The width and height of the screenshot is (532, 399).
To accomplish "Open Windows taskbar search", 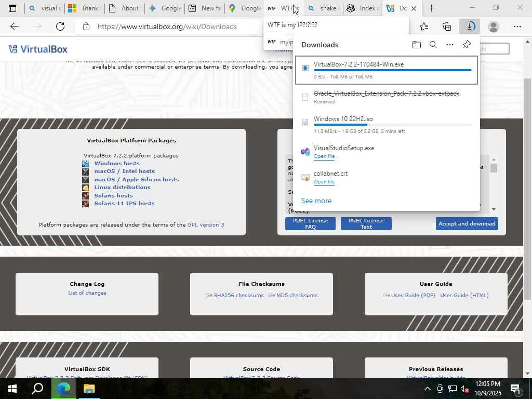I will (x=37, y=389).
